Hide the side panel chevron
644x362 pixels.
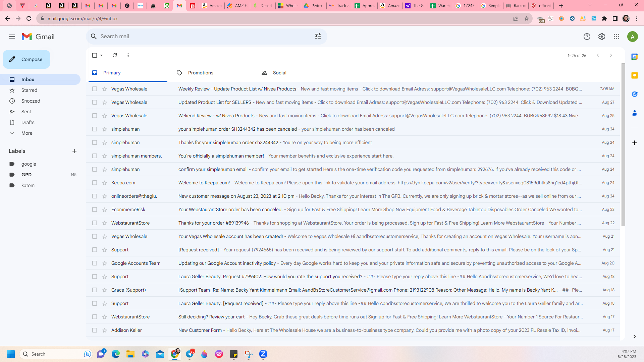pos(634,337)
